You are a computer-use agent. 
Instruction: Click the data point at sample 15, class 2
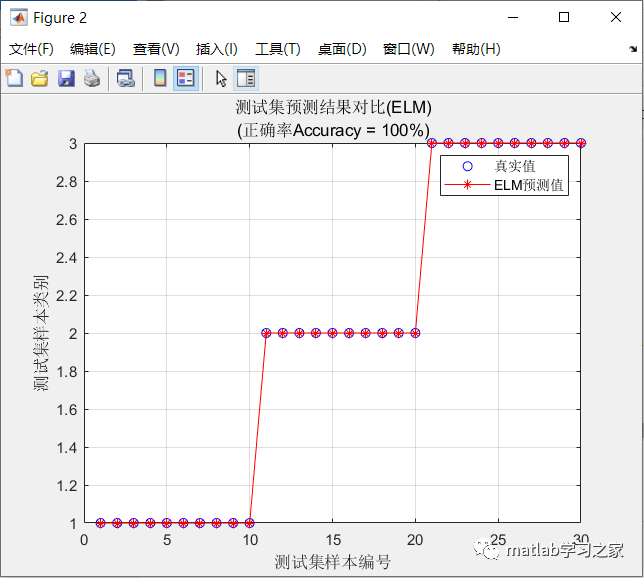[x=332, y=333]
